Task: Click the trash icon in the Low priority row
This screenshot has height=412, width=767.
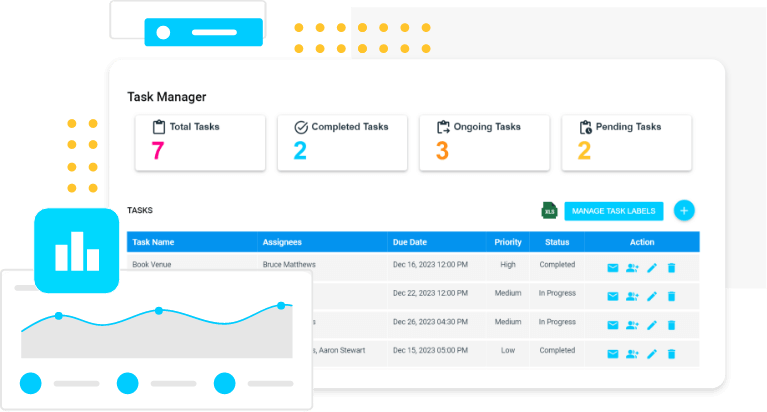Action: 671,354
